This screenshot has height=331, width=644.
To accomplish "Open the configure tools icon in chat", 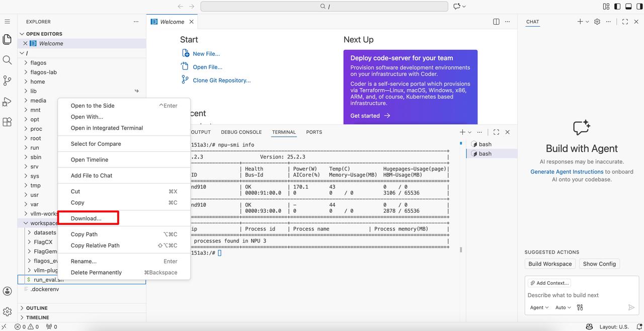I will 580,307.
